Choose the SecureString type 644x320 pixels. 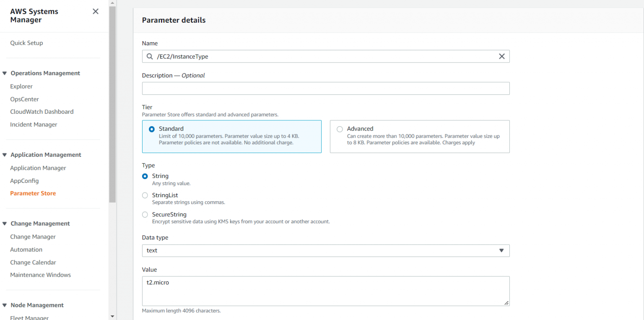pos(145,215)
